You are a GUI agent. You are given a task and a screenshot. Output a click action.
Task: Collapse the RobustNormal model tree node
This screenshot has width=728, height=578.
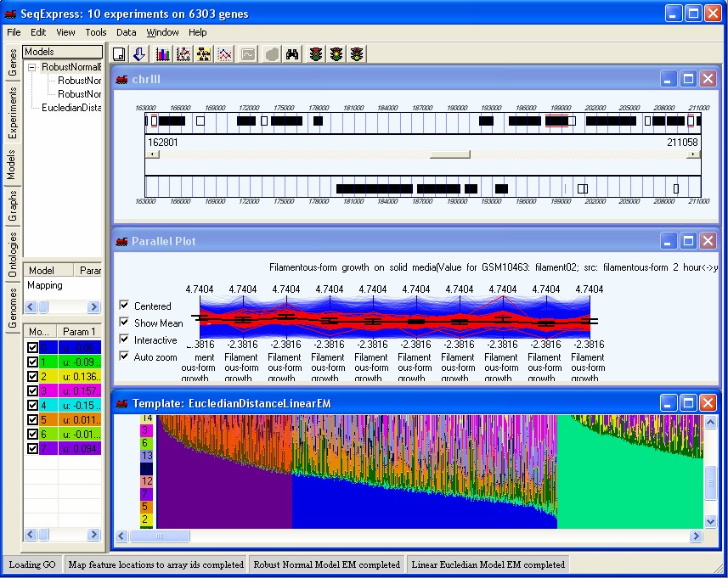click(x=31, y=67)
